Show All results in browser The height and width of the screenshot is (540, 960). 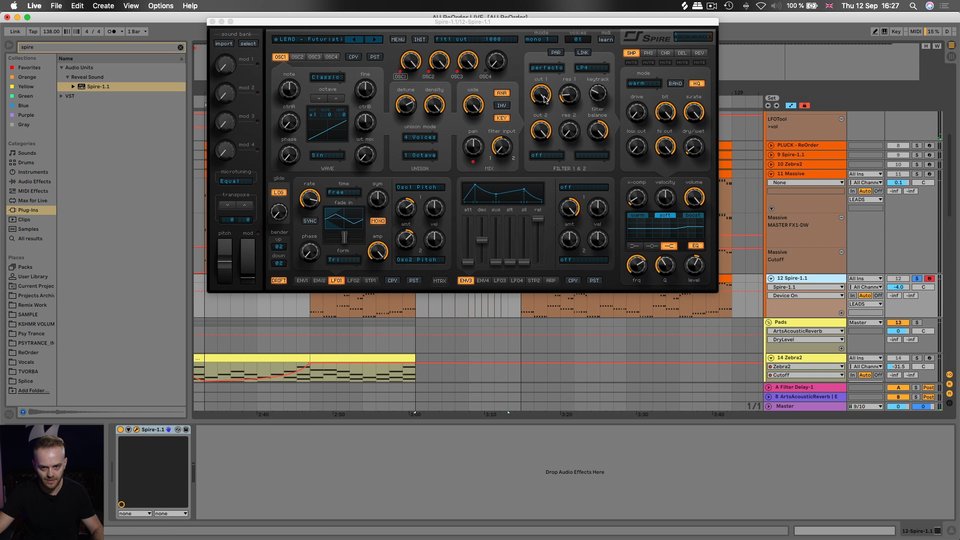pyautogui.click(x=30, y=238)
